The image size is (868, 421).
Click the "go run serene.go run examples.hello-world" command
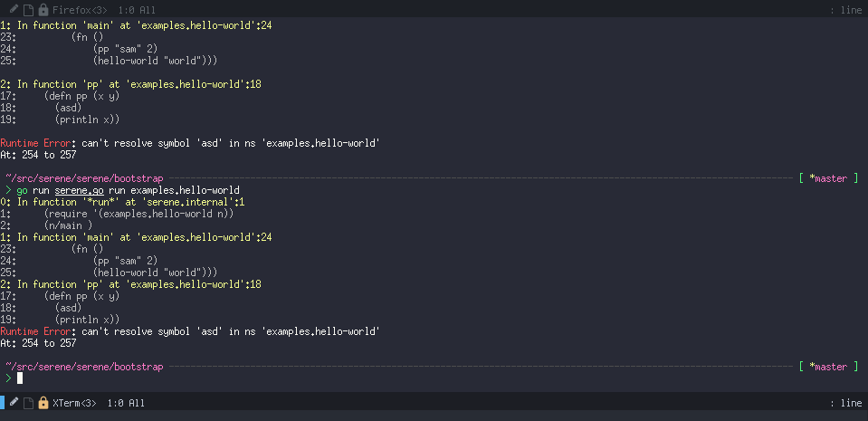pos(128,190)
